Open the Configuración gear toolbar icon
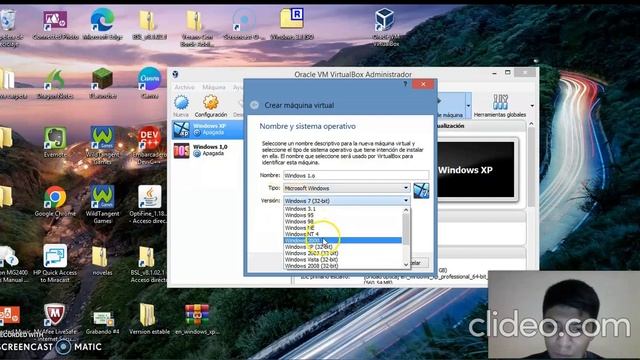 pos(211,106)
